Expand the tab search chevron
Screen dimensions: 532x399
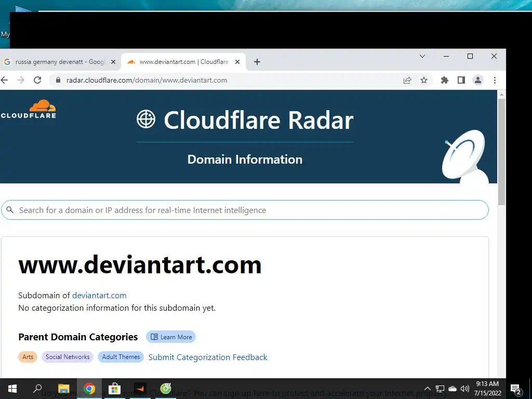click(422, 56)
